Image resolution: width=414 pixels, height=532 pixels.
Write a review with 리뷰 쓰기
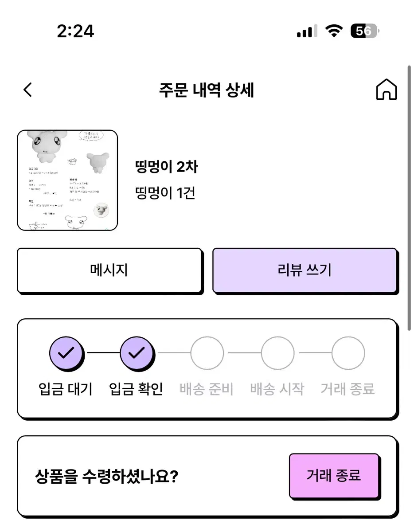coord(305,270)
